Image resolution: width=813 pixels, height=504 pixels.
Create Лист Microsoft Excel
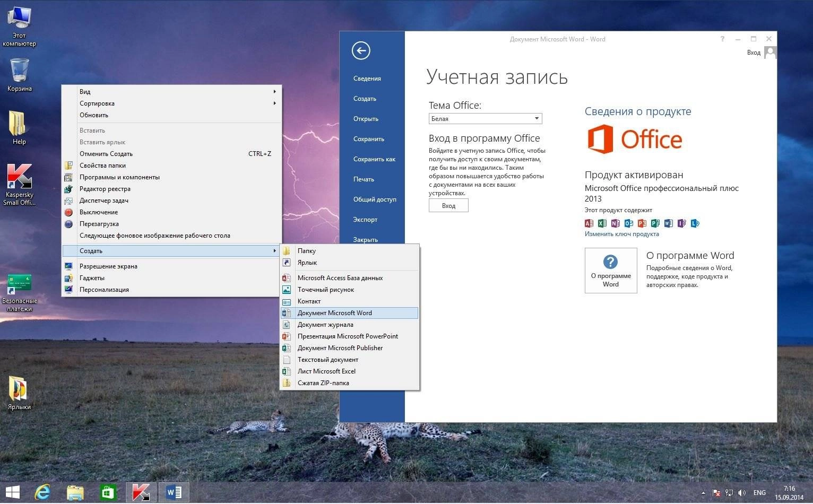pos(350,371)
